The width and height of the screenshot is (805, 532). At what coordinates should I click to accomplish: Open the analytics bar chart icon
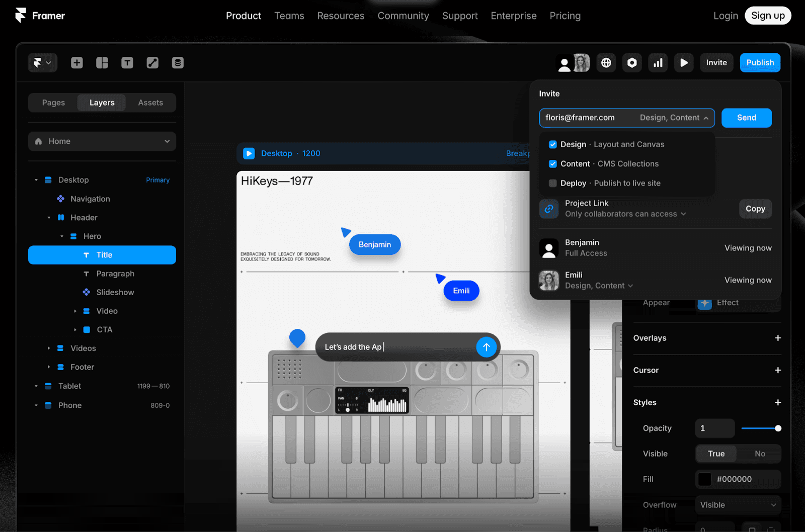[x=658, y=63]
